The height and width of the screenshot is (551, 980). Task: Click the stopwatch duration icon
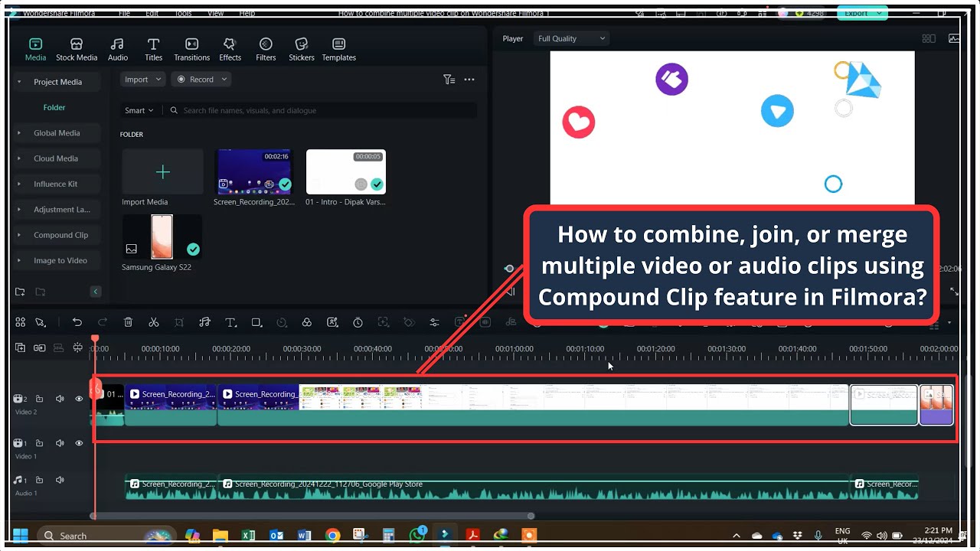[358, 322]
